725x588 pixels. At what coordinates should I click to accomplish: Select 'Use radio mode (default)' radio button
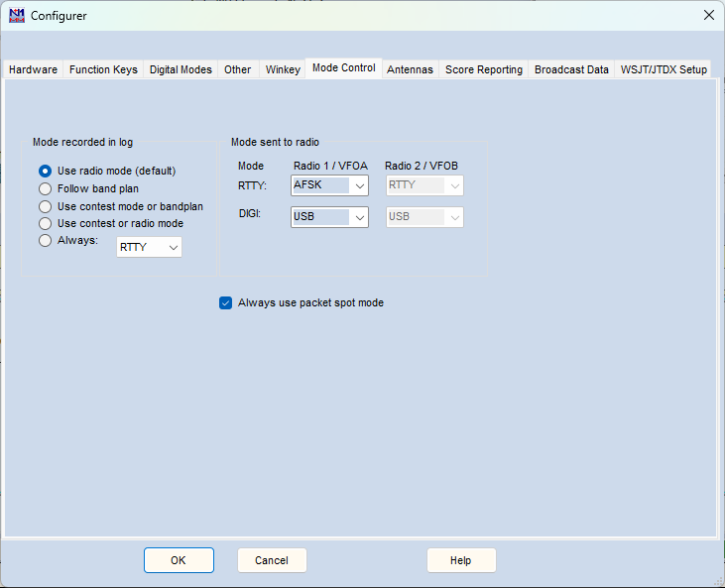(46, 171)
